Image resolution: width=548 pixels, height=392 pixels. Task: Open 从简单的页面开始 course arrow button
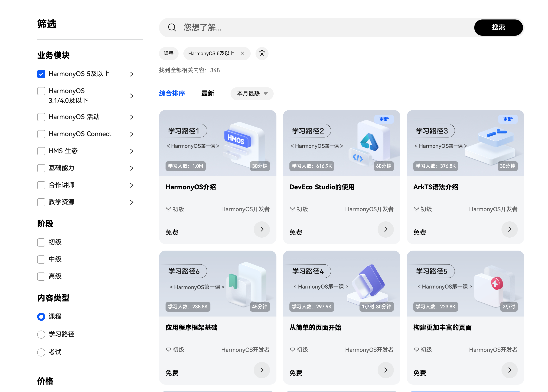(x=386, y=370)
